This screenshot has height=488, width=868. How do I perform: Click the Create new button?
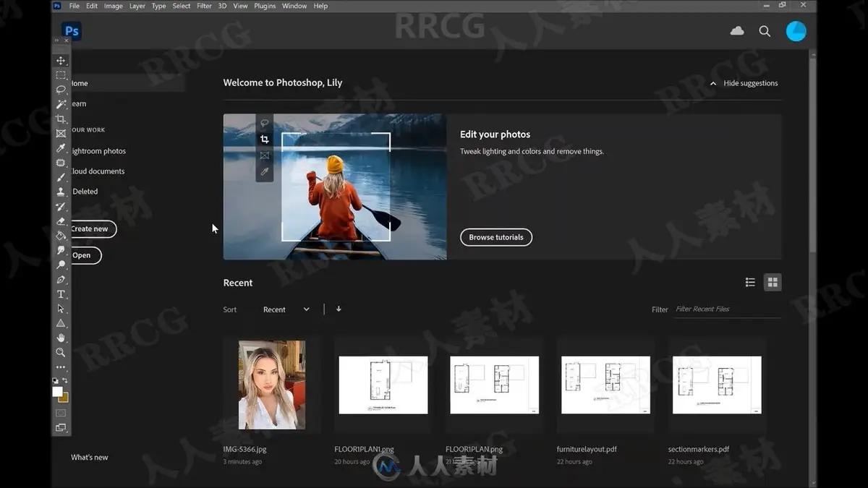(92, 229)
